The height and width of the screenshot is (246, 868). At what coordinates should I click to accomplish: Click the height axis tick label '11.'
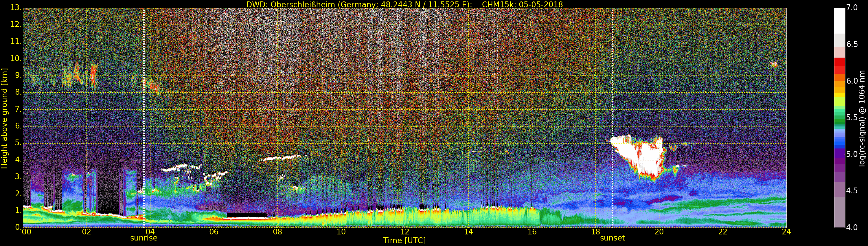[16, 41]
